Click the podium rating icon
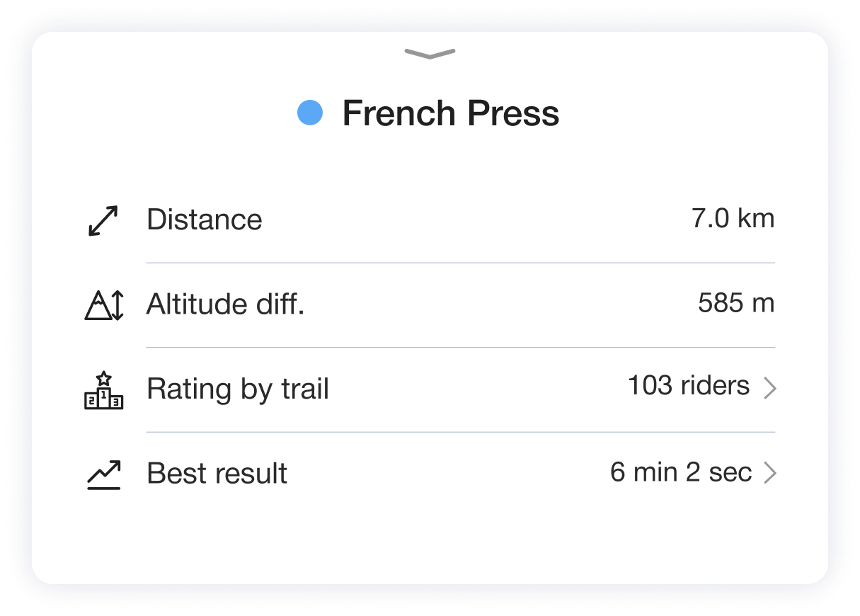This screenshot has width=860, height=616. click(104, 389)
